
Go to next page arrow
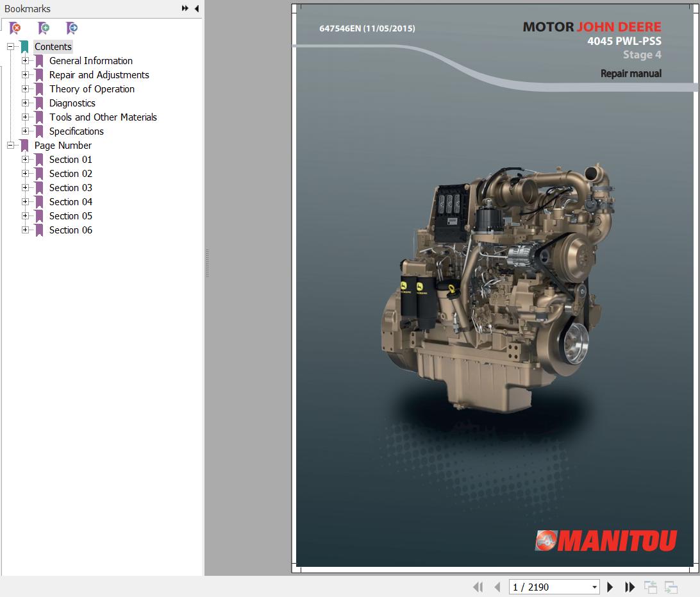(x=610, y=587)
